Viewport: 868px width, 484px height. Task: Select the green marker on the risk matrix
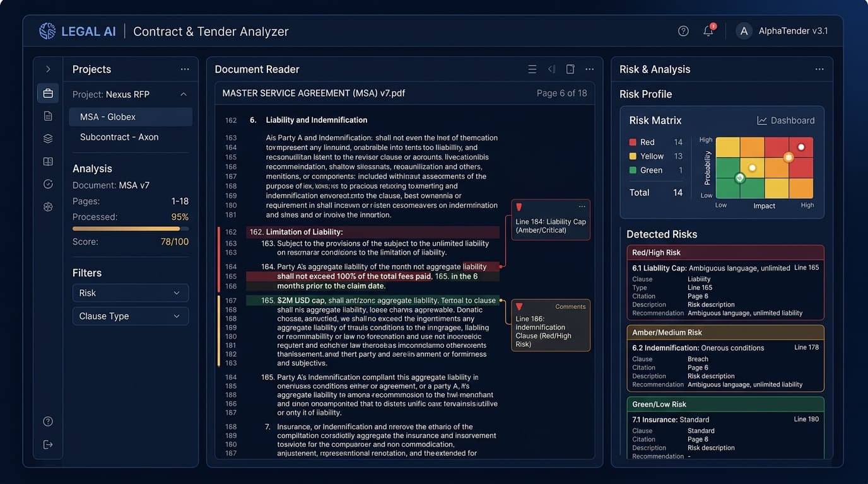(x=741, y=178)
